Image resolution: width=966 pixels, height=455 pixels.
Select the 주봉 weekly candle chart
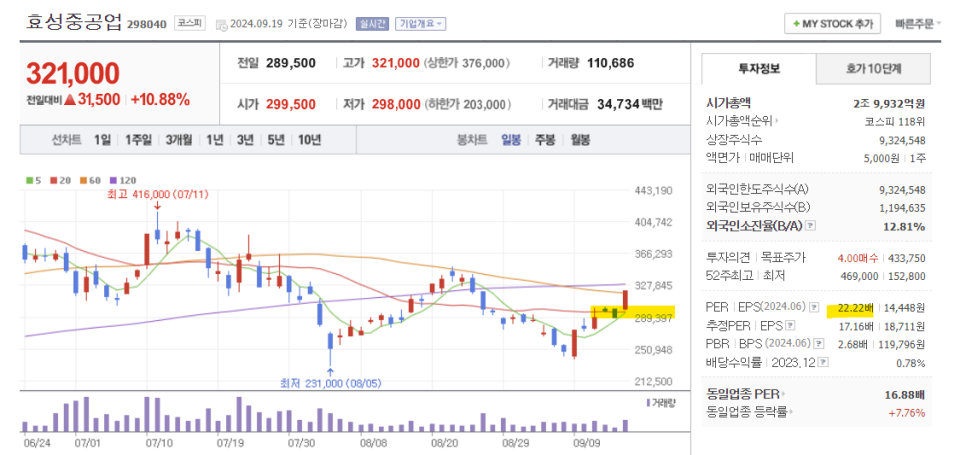point(545,140)
